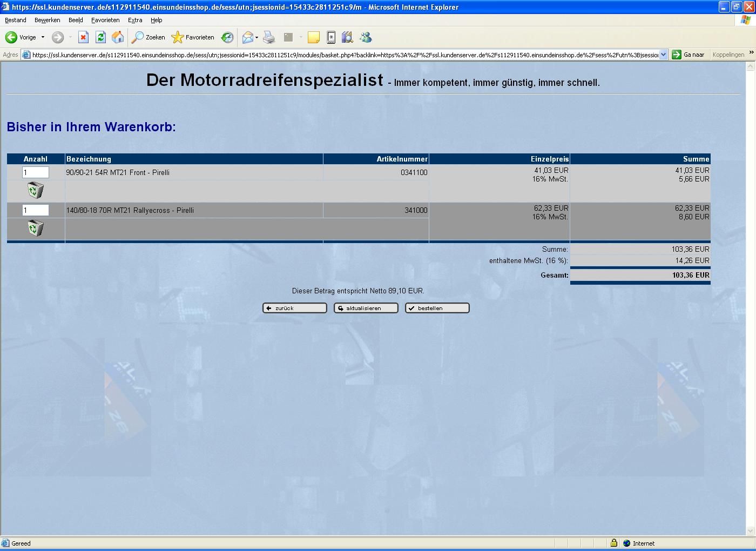
Task: Click the aktualisieren update button
Action: (x=366, y=308)
